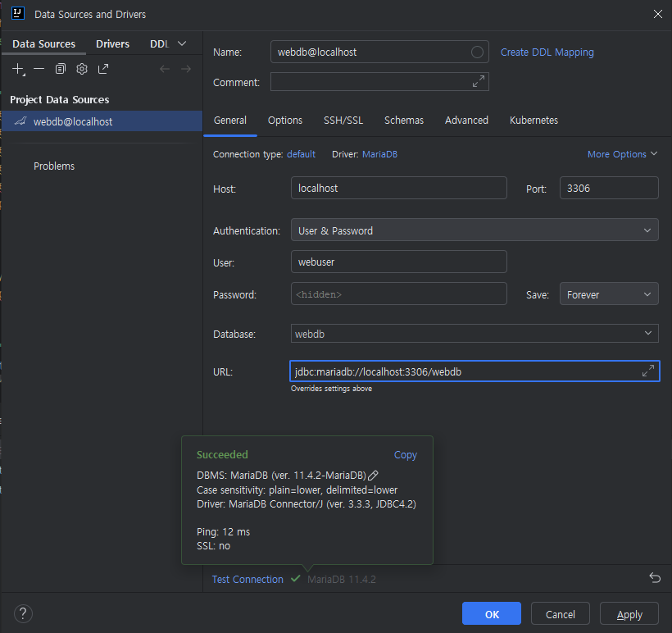The height and width of the screenshot is (633, 672).
Task: Switch to the Data Sources tab
Action: (x=43, y=43)
